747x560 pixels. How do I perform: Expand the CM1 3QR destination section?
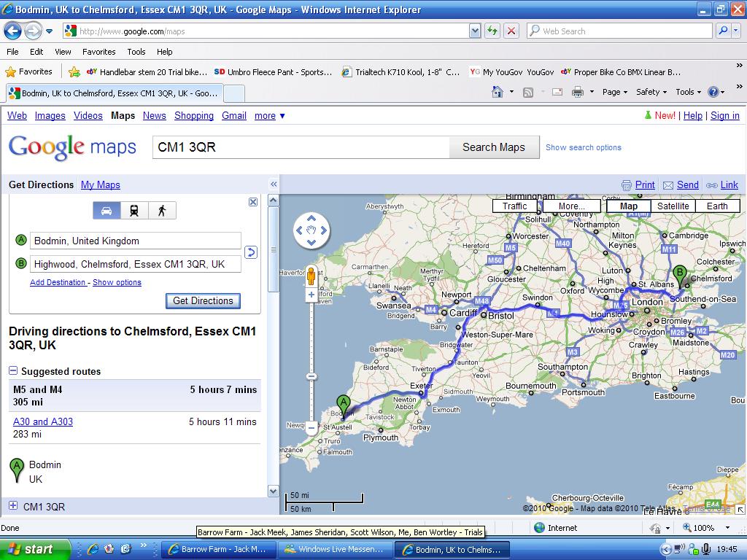pyautogui.click(x=13, y=506)
